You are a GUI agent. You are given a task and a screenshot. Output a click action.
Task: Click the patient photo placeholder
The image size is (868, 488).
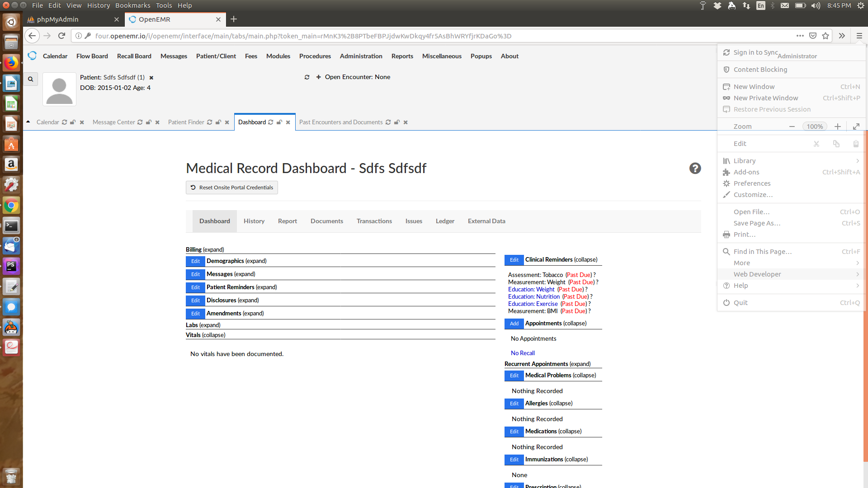point(59,89)
